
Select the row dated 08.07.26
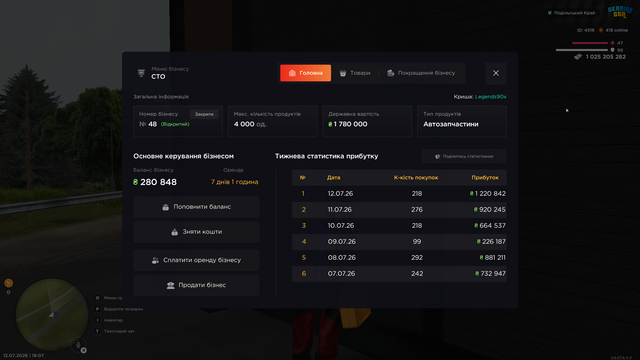tap(399, 258)
